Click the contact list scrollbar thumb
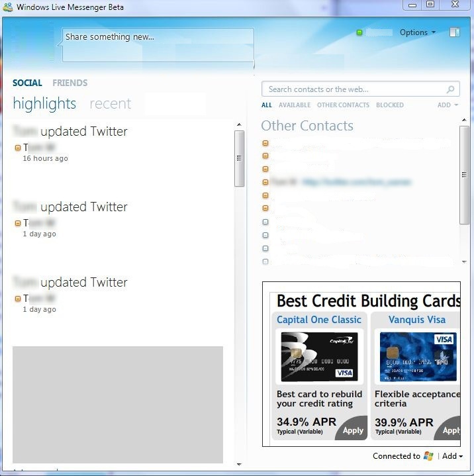Image resolution: width=474 pixels, height=476 pixels. coord(464,175)
